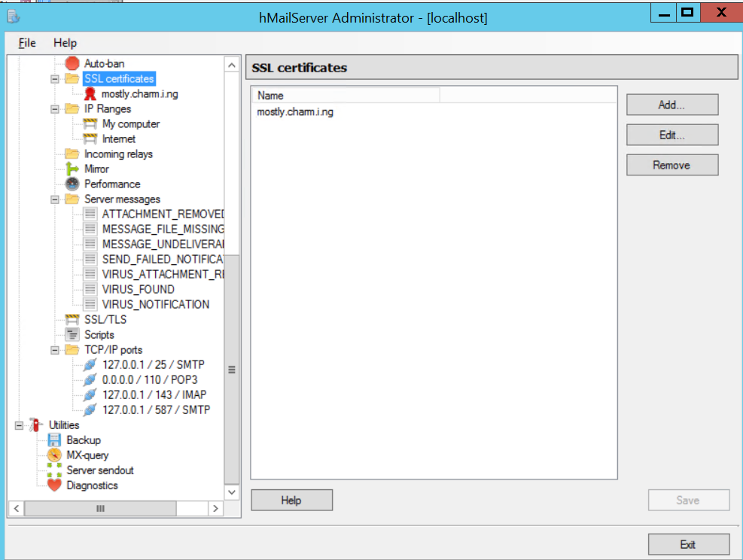
Task: Open the Incoming relays node
Action: click(x=118, y=154)
